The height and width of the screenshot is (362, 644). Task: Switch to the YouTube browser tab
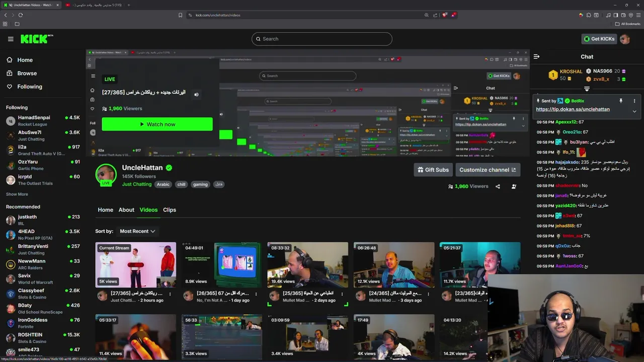click(x=93, y=5)
